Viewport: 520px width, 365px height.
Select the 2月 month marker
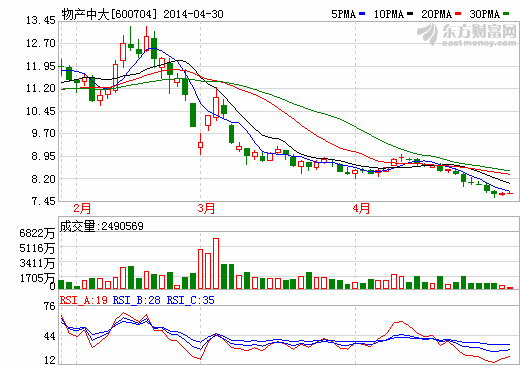tap(82, 209)
